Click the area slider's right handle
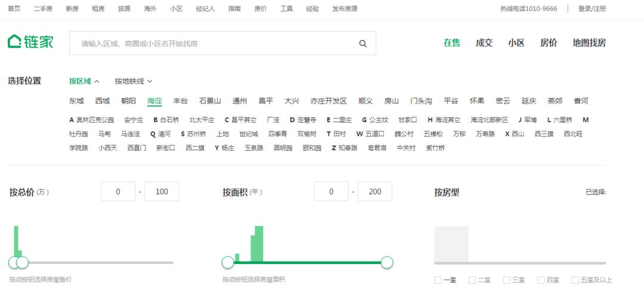The width and height of the screenshot is (644, 304). point(387,262)
